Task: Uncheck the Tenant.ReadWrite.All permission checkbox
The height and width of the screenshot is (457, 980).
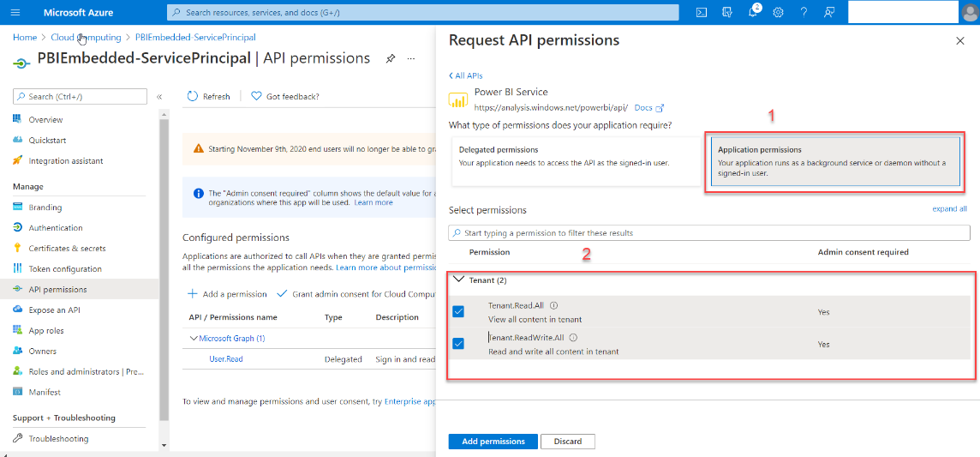Action: point(458,343)
